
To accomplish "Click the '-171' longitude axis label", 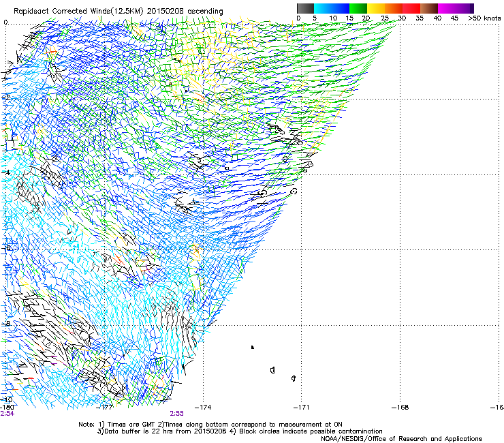I will click(x=302, y=408).
